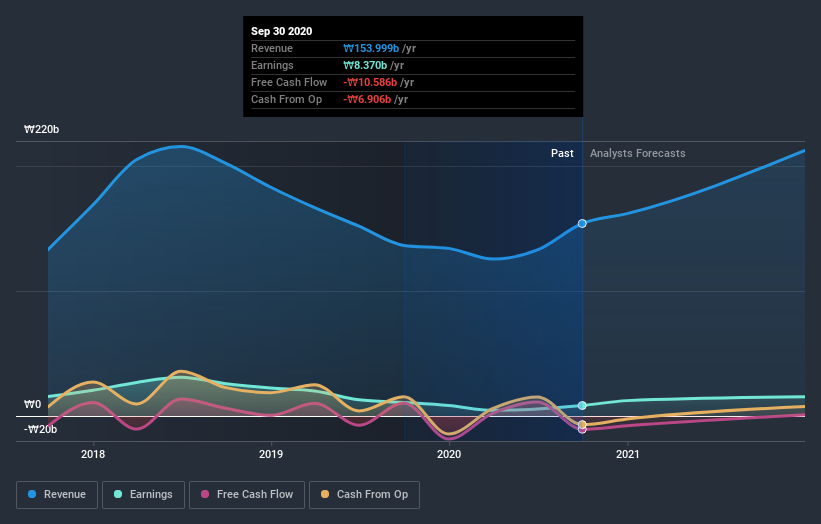This screenshot has width=821, height=524.
Task: Click the ₩220b y-axis label
Action: [x=41, y=129]
